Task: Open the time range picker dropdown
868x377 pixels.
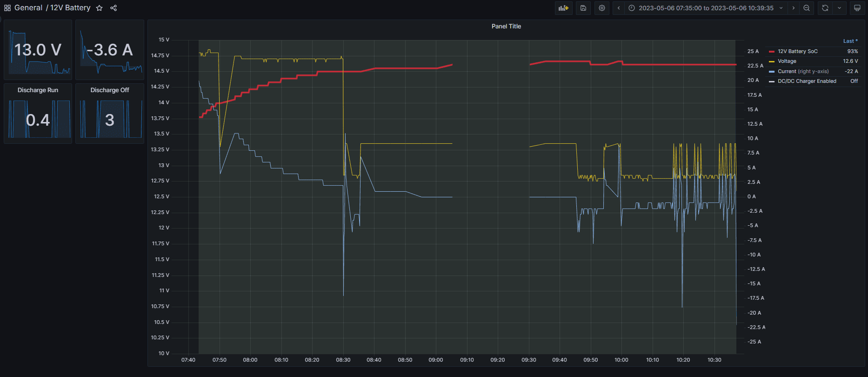Action: tap(706, 8)
